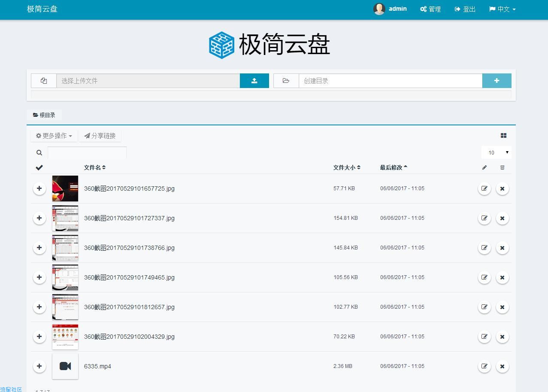This screenshot has width=548, height=392.
Task: Click thumbnail of 360截图20170529102004329.jpg
Action: 65,337
